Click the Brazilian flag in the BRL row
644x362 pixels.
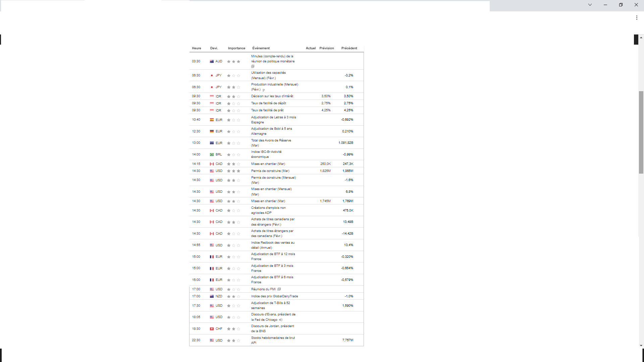tap(212, 155)
